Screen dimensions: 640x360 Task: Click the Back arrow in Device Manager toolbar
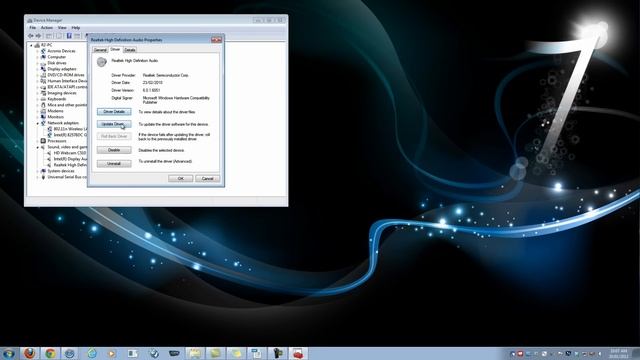click(x=31, y=36)
